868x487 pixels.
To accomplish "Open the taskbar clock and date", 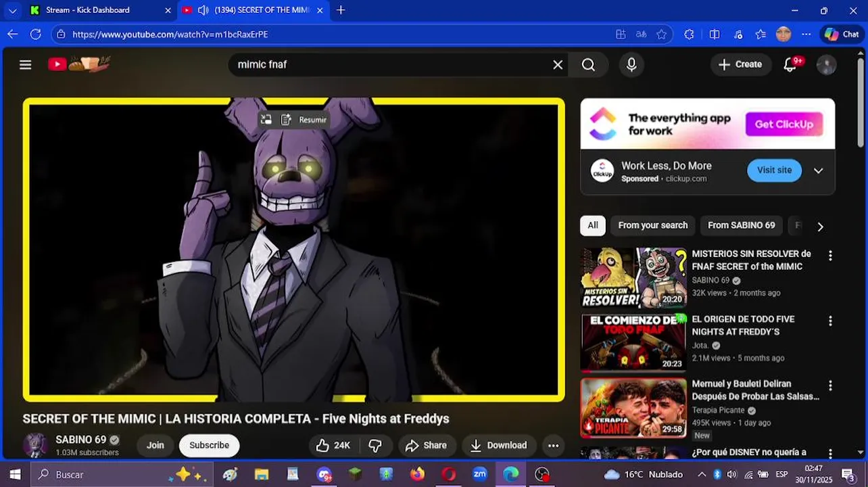I will (x=814, y=474).
